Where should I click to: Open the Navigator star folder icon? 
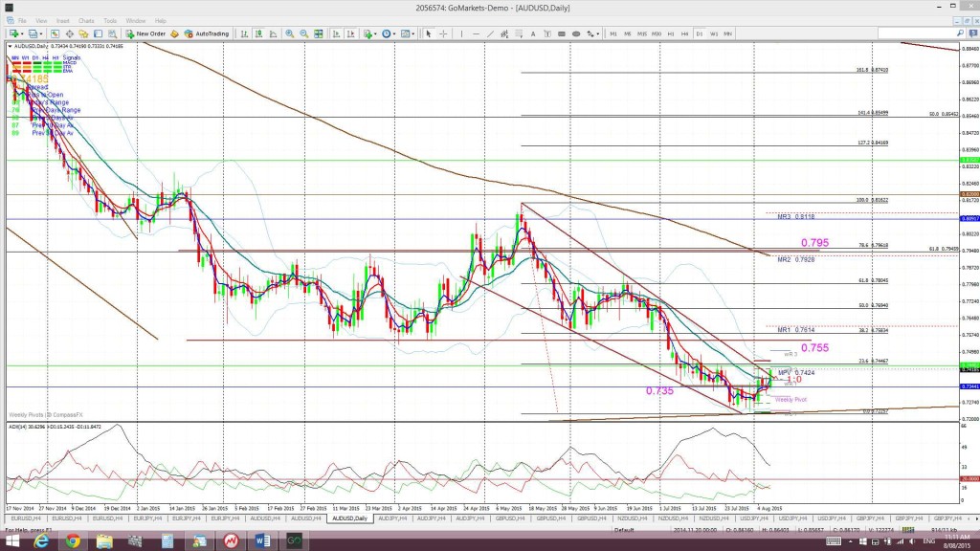83,33
